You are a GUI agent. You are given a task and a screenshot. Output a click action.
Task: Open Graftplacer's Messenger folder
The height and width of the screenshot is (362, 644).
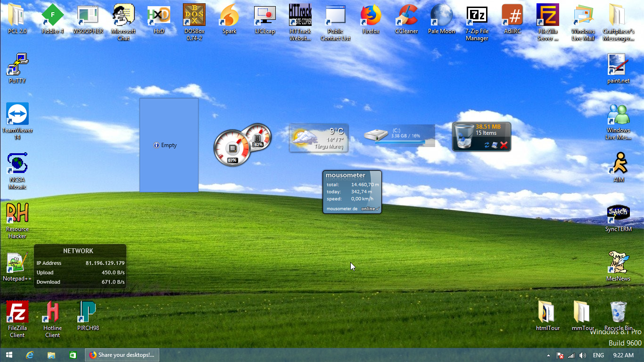click(x=618, y=23)
